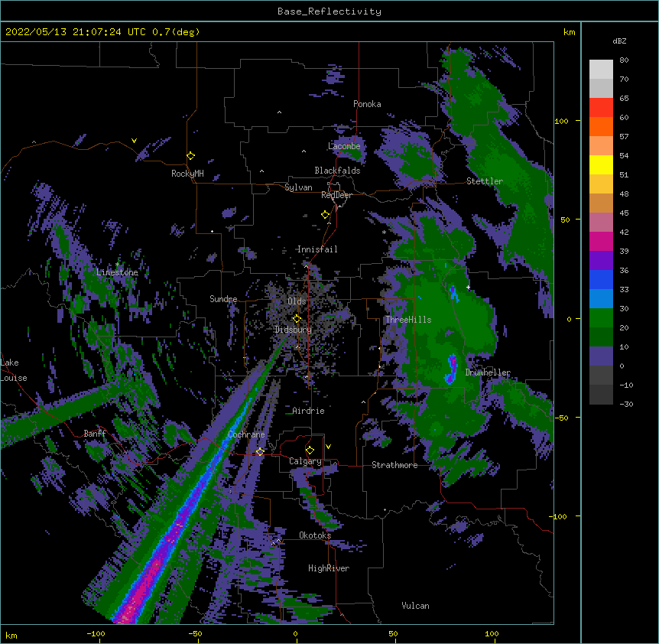Click the Base_Reflectivity title text
659x644 pixels.
tap(329, 11)
